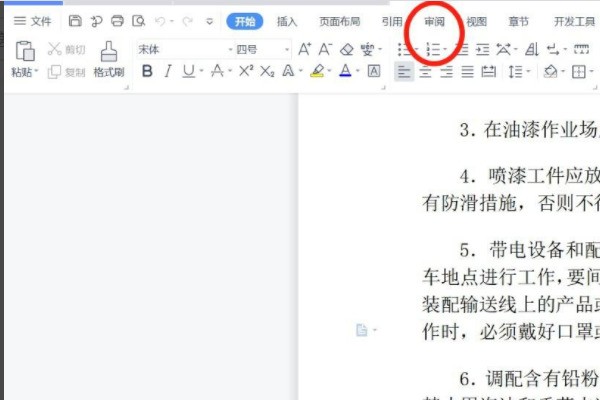Apply superscript X² formatting
The height and width of the screenshot is (400, 600).
[x=246, y=71]
